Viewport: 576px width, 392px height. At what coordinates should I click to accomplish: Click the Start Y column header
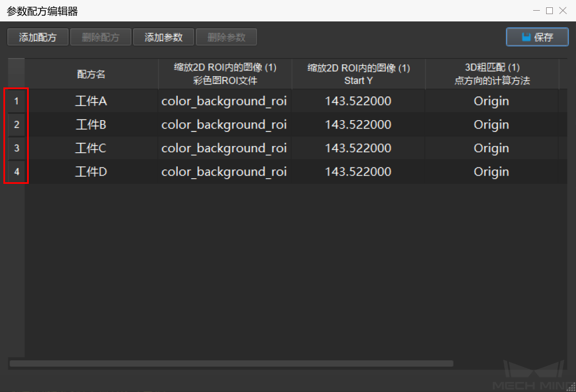358,74
